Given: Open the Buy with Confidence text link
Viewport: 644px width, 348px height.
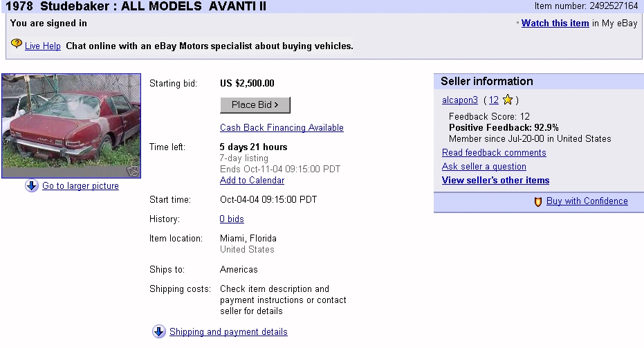Looking at the screenshot, I should pyautogui.click(x=587, y=201).
